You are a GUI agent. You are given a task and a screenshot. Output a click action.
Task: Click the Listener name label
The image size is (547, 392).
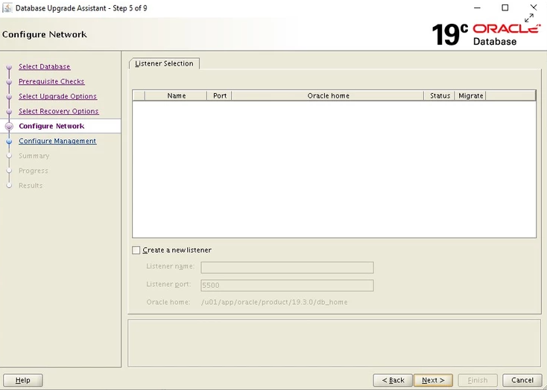pos(170,266)
